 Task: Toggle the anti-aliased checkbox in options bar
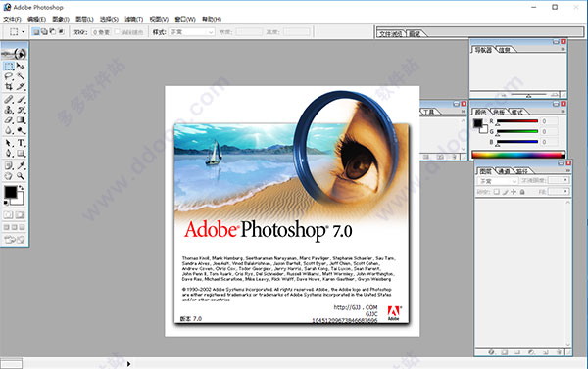117,32
